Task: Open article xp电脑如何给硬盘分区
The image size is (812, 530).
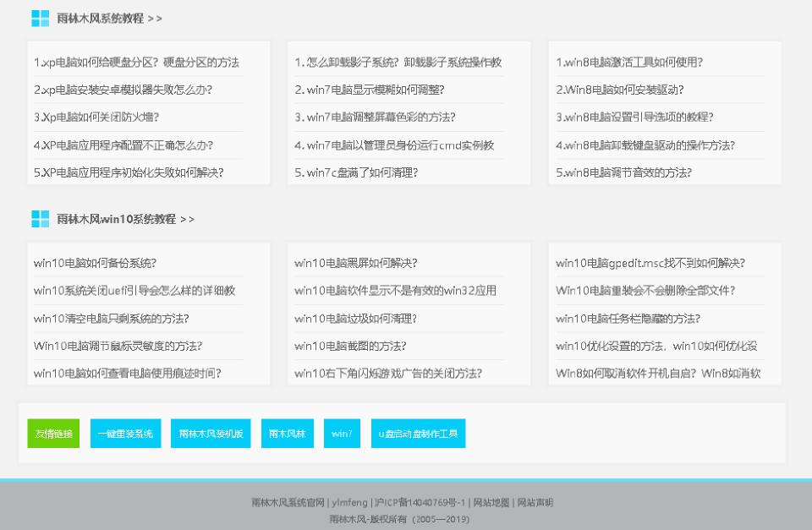Action: [x=135, y=62]
